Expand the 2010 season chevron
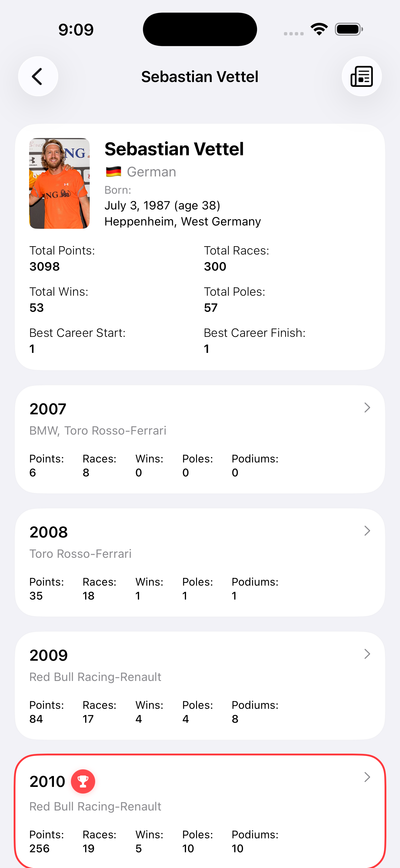 coord(367,777)
